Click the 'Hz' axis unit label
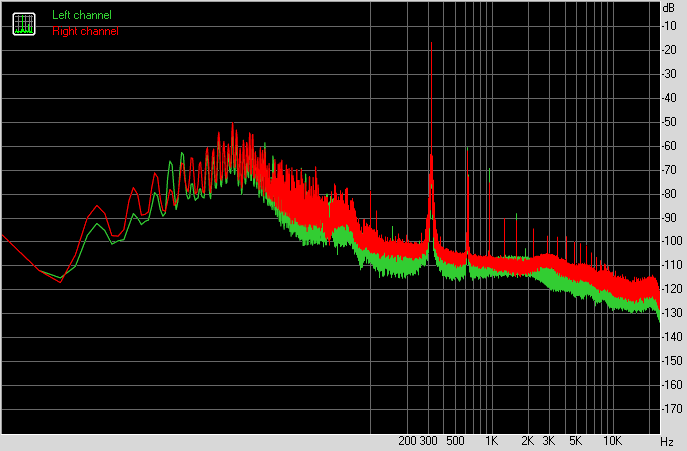687x451 pixels. [667, 442]
